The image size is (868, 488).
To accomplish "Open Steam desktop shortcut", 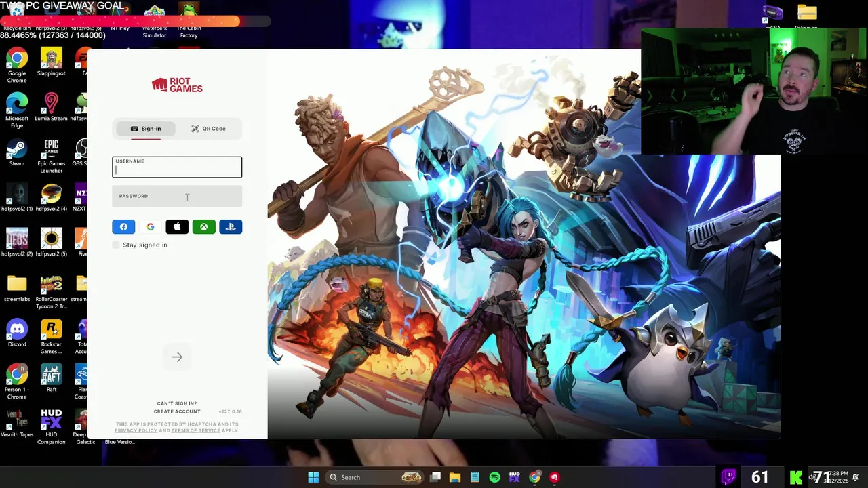I will [17, 153].
